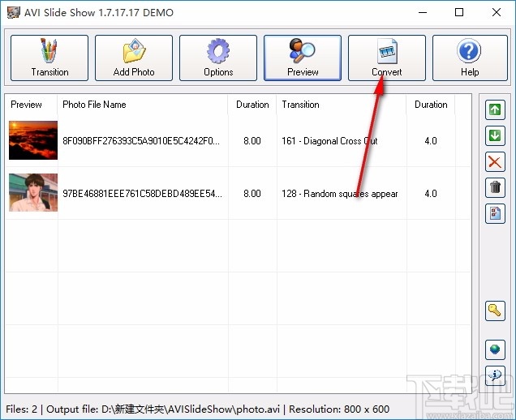Screen dimensions: 516x420
Task: Open the Options gear button
Action: [218, 58]
